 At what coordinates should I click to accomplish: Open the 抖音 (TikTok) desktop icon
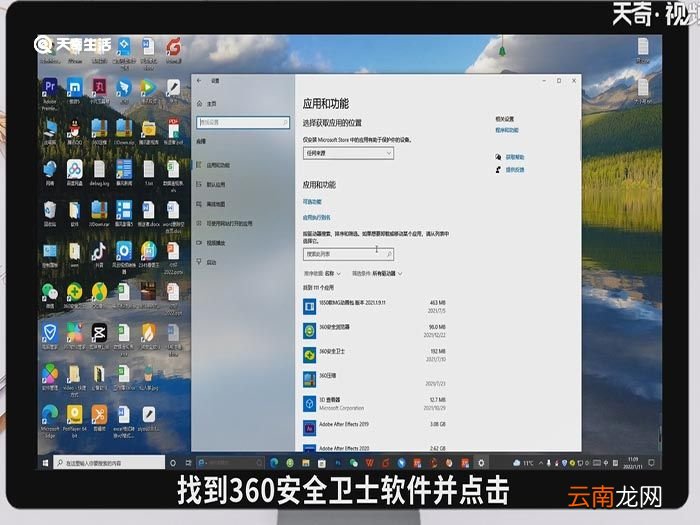tap(99, 254)
